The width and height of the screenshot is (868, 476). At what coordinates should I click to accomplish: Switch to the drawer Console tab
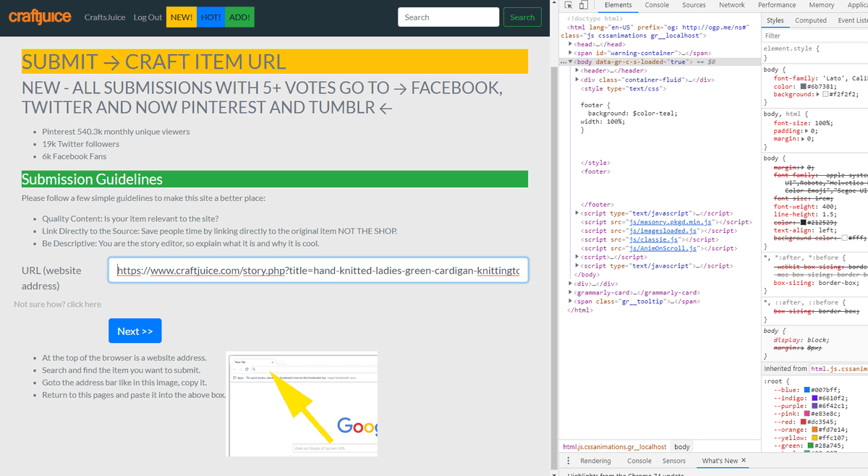click(x=639, y=461)
